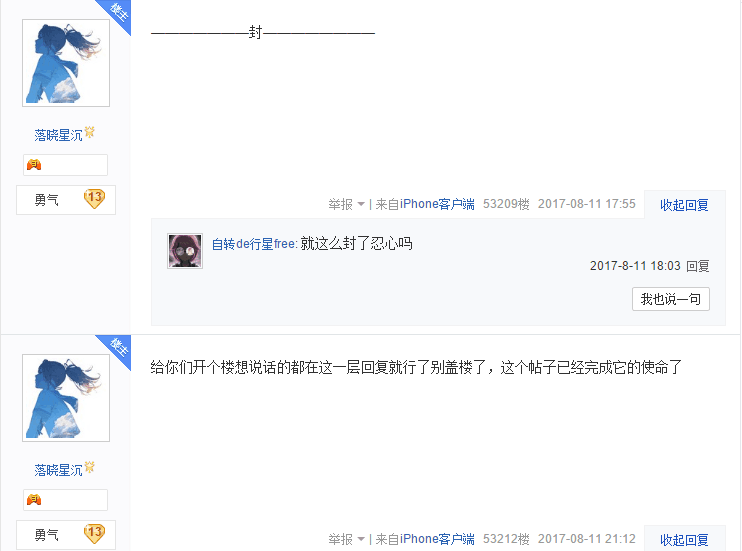Image resolution: width=742 pixels, height=551 pixels.
Task: Open the iPhone客户端 link on floor 53212
Action: pos(437,539)
